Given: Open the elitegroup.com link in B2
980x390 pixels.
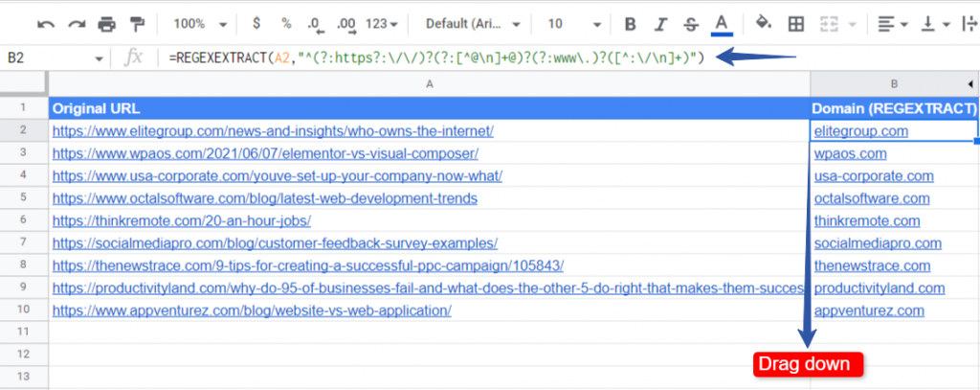Looking at the screenshot, I should coord(860,131).
